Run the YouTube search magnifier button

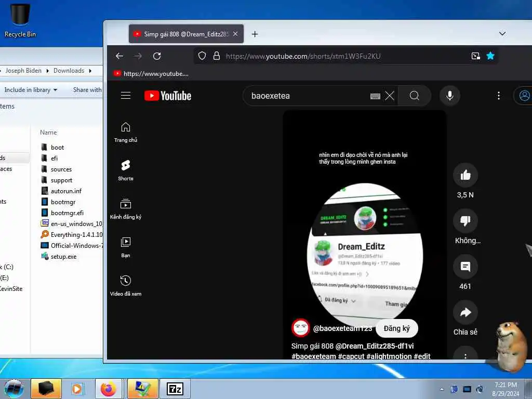(x=414, y=96)
